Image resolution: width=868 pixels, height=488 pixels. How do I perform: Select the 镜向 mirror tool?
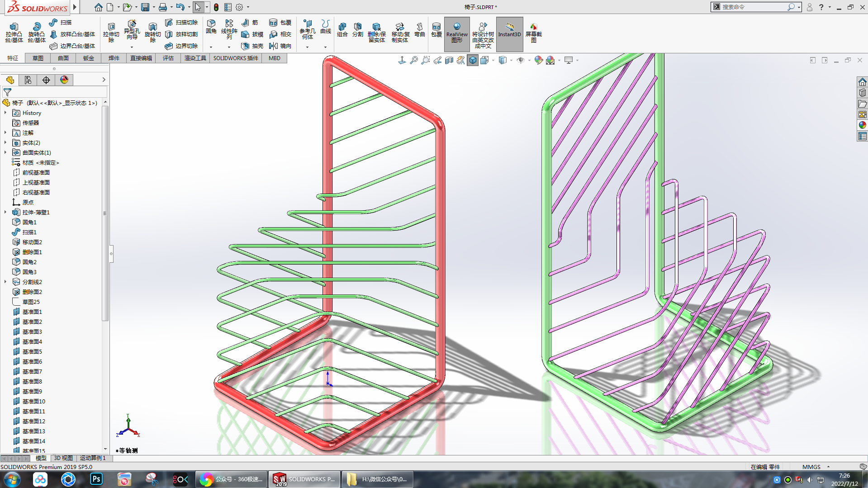coord(280,46)
